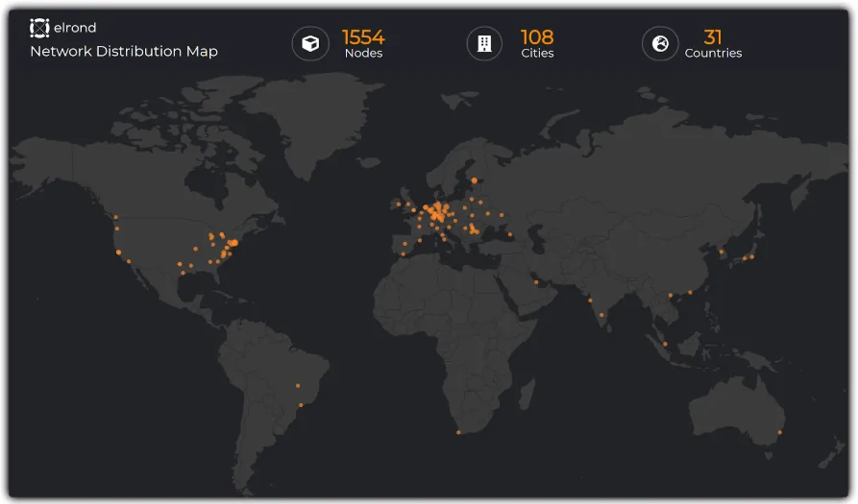858x504 pixels.
Task: Select the node marker in southeastern Australia
Action: (x=779, y=432)
